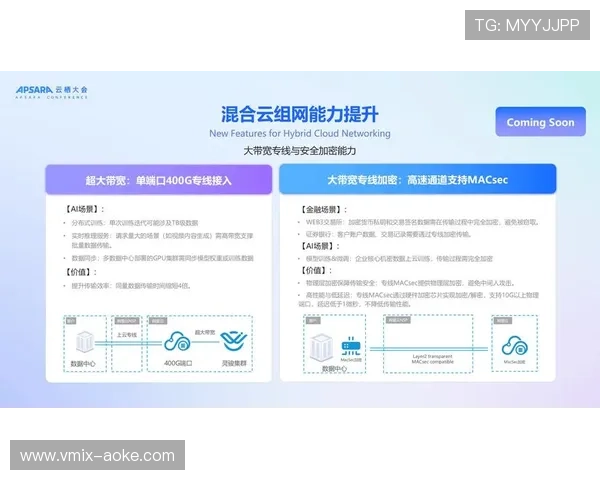Click the data center building icon in 400G diagram

pos(85,342)
